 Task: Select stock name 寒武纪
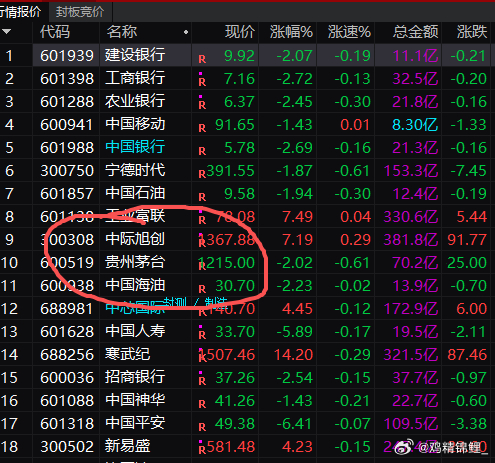point(127,354)
